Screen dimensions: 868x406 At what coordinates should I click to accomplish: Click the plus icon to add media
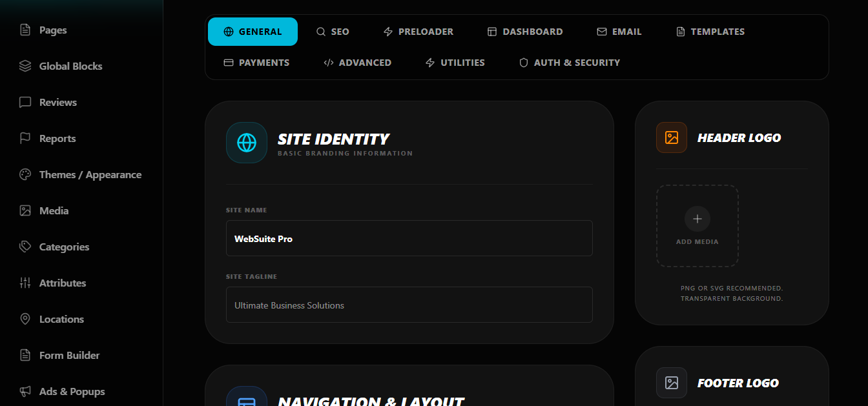click(x=697, y=219)
